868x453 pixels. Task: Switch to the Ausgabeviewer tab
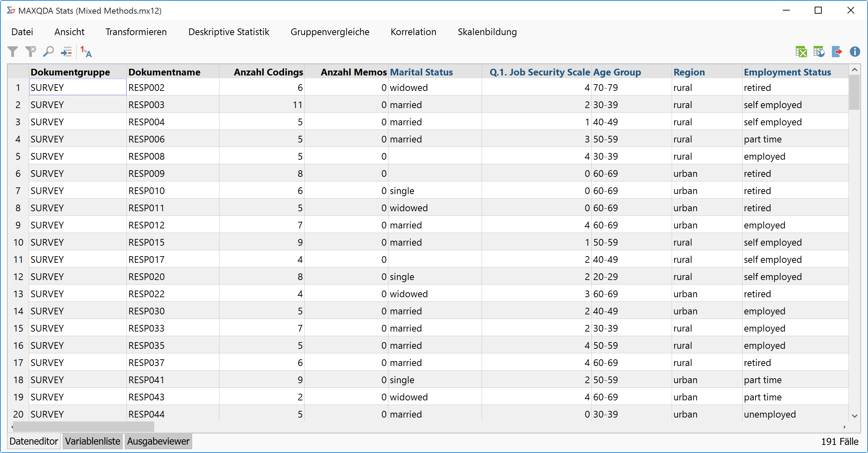pos(158,441)
